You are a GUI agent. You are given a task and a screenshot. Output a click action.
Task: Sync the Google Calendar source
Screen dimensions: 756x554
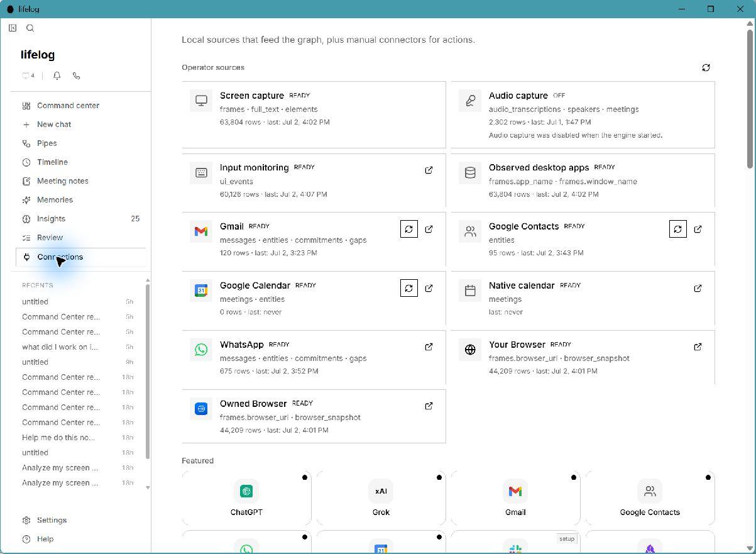pyautogui.click(x=409, y=289)
